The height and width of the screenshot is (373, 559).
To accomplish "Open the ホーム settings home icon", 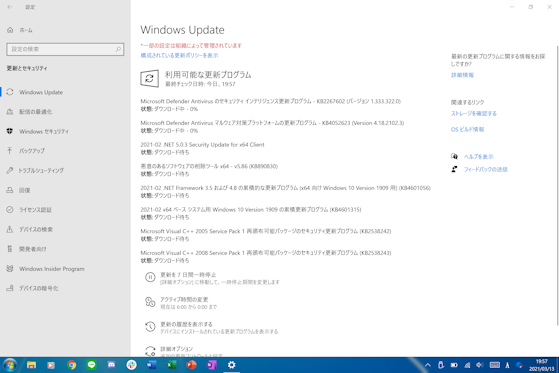I will click(x=10, y=30).
